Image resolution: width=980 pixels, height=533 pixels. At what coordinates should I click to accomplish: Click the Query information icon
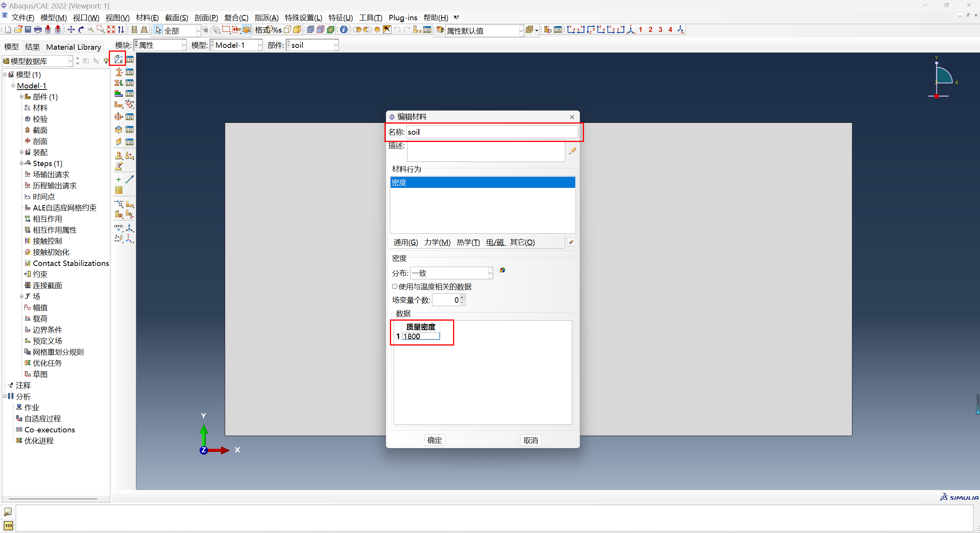344,29
